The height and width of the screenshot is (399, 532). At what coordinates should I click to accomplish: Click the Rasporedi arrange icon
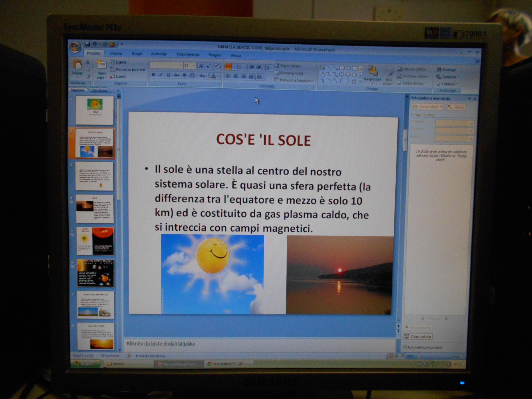372,71
